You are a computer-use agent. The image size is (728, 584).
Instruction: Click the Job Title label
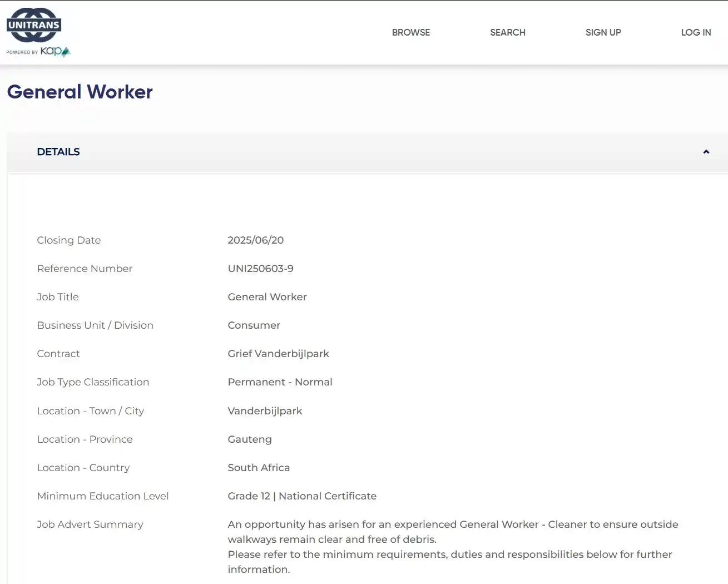pyautogui.click(x=58, y=297)
